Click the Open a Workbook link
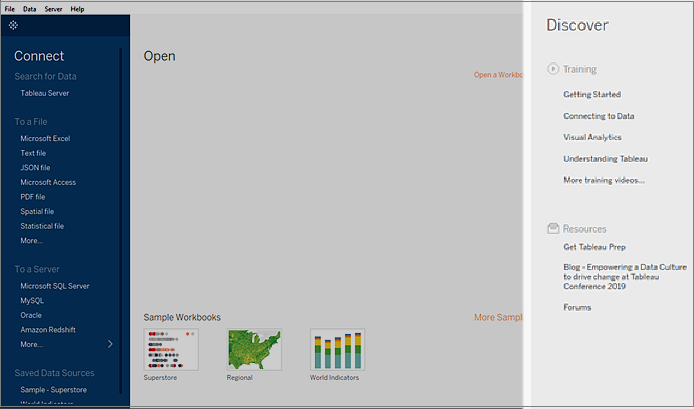Screen dimensions: 694x409 [x=498, y=75]
